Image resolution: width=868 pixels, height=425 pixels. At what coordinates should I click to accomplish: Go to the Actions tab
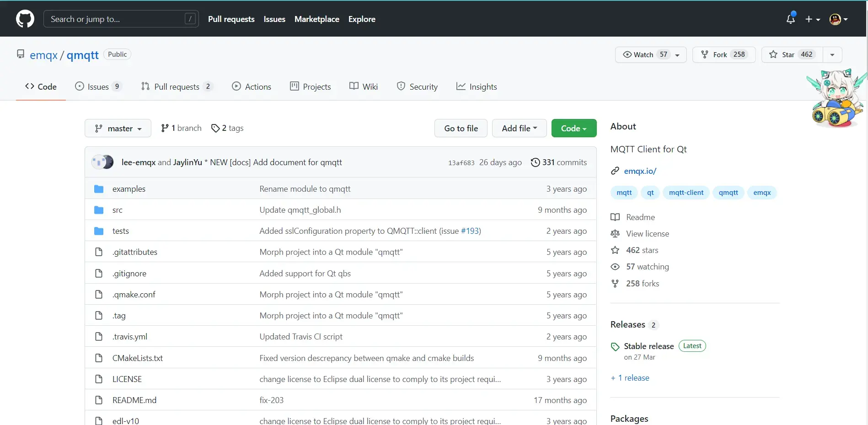click(252, 86)
